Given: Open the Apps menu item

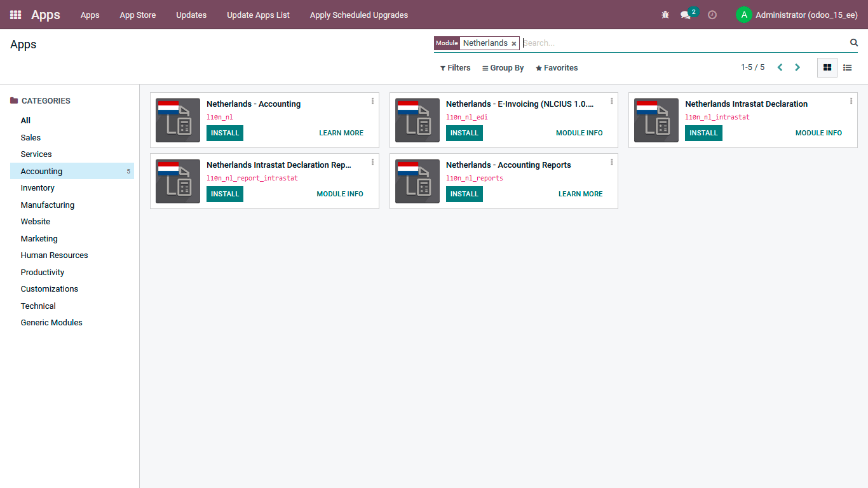Looking at the screenshot, I should tap(90, 15).
